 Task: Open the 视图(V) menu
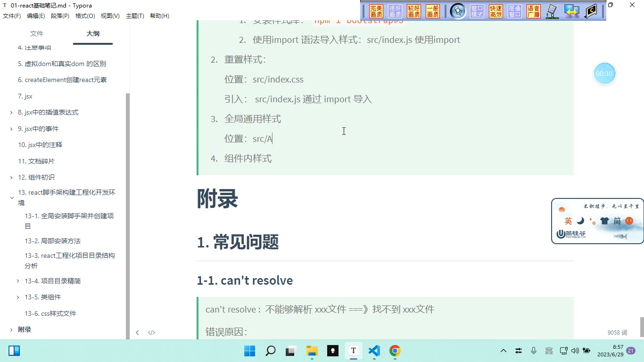[110, 16]
